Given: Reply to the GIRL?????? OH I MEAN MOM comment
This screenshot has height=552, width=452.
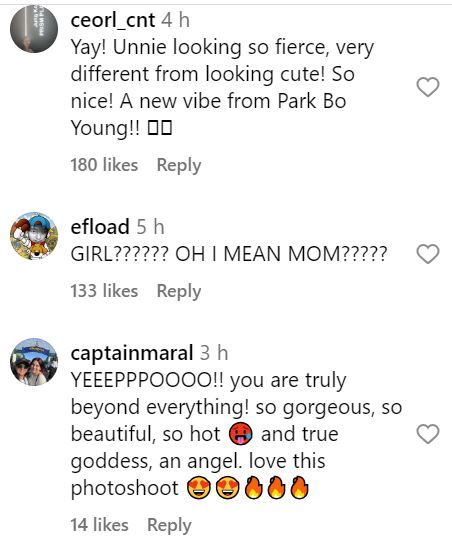Looking at the screenshot, I should click(179, 291).
